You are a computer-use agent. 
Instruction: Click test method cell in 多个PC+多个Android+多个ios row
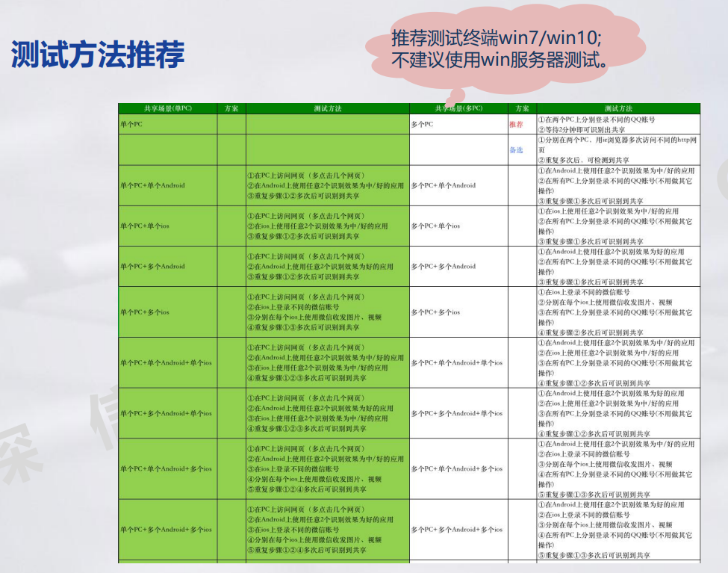tap(618, 530)
